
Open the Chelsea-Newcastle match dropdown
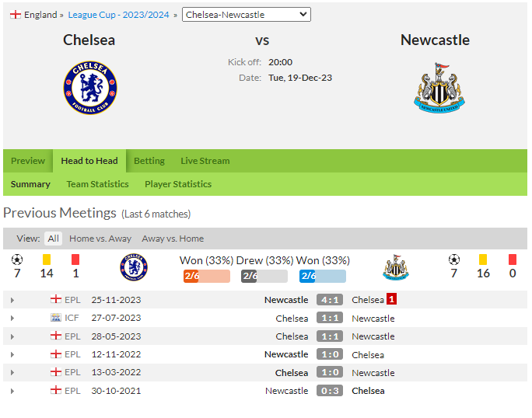[x=247, y=15]
